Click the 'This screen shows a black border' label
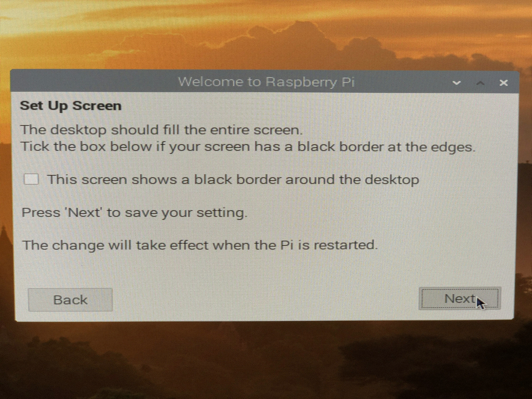The image size is (532, 399). 233,180
